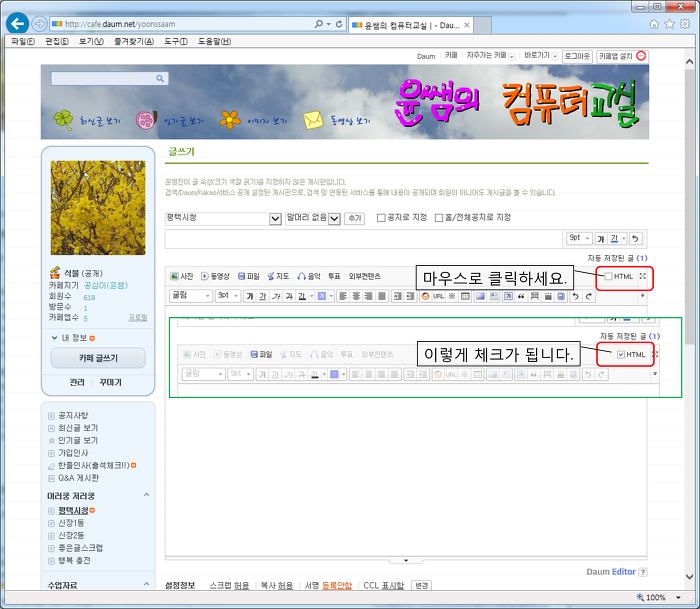Collapse the 미러쿵 저러쿵 menu group
Screen dimensions: 700x609
146,495
